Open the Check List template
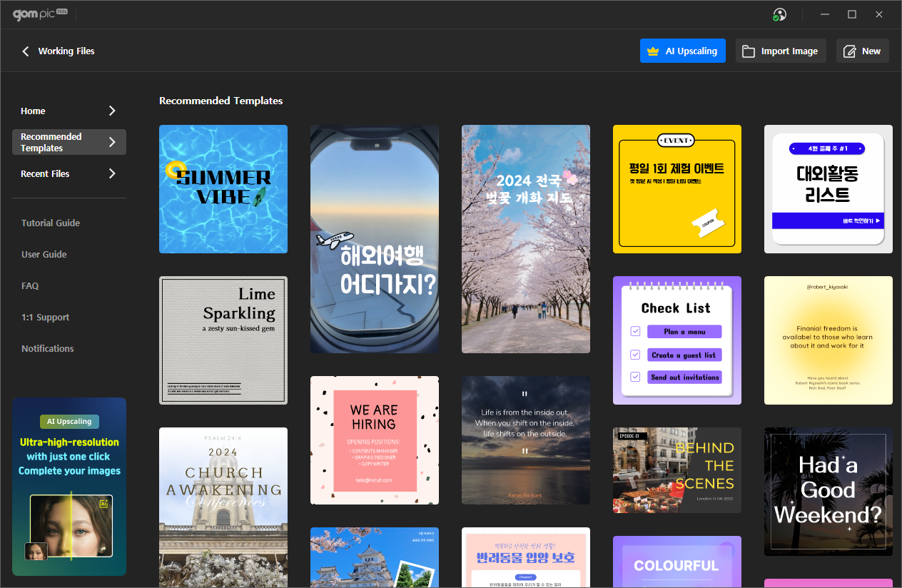The height and width of the screenshot is (588, 902). (677, 340)
